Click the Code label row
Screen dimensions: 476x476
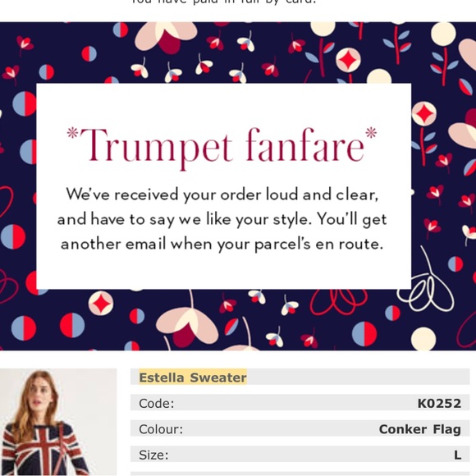[x=300, y=403]
